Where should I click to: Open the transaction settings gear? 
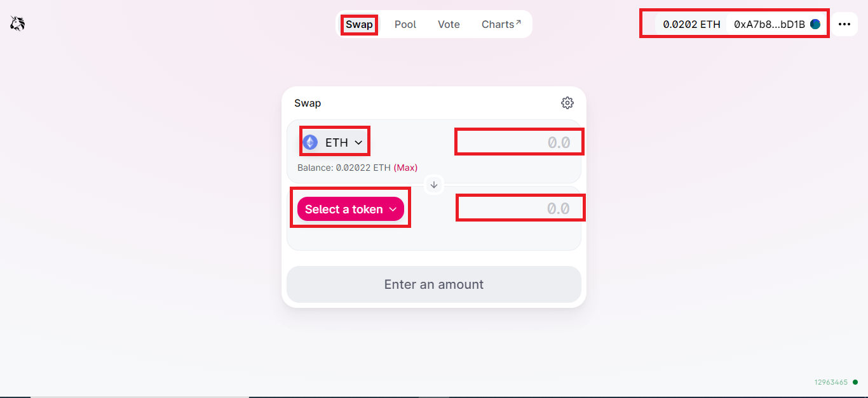pos(567,102)
